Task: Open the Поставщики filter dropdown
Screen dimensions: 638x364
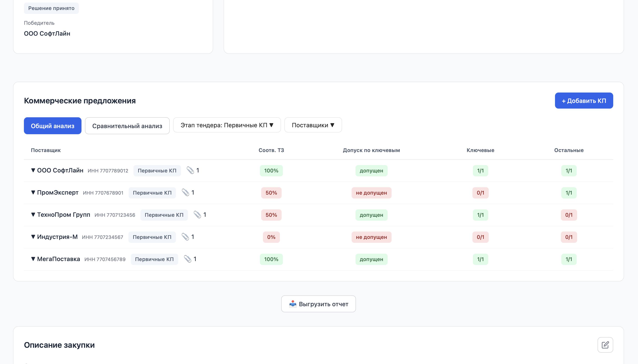Action: point(313,125)
